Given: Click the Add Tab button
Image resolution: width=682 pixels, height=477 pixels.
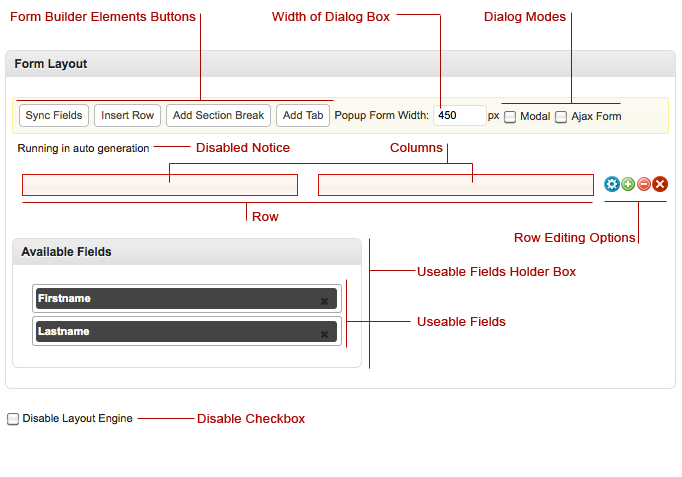Looking at the screenshot, I should pos(303,116).
